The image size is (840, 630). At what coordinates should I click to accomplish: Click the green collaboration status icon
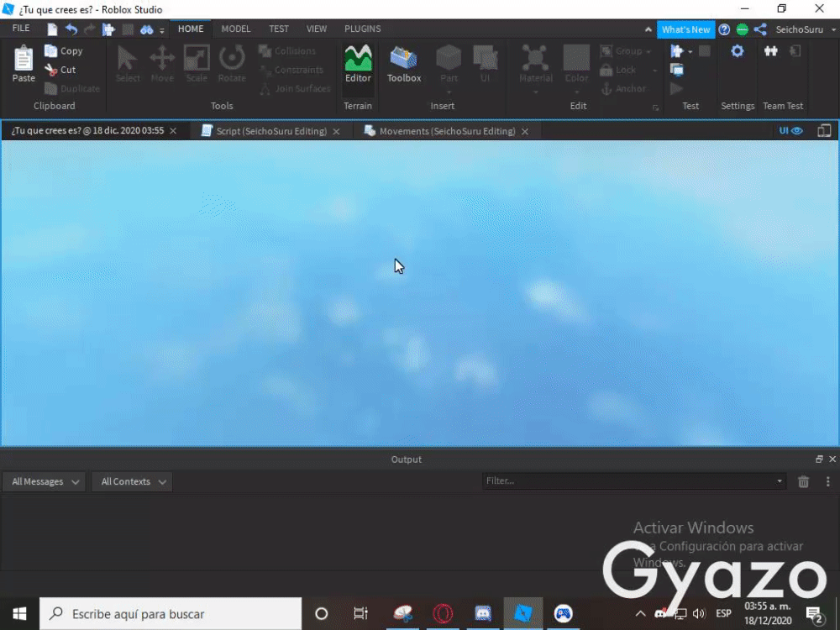[742, 29]
